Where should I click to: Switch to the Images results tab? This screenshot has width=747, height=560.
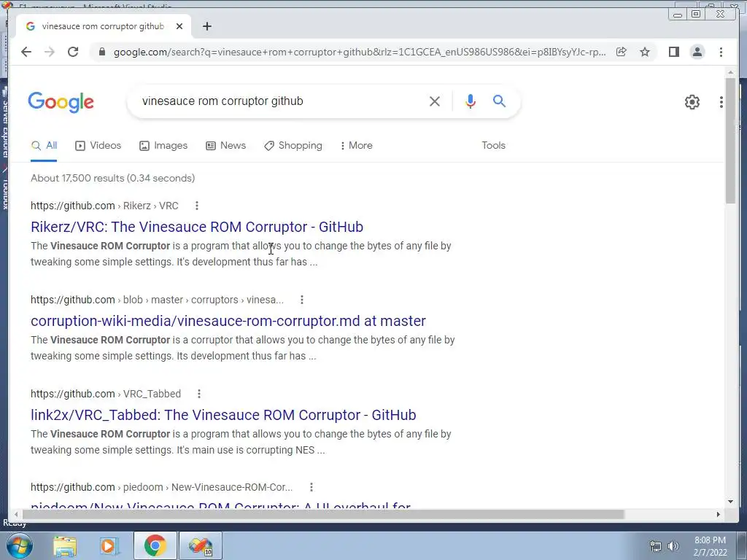[x=163, y=145]
